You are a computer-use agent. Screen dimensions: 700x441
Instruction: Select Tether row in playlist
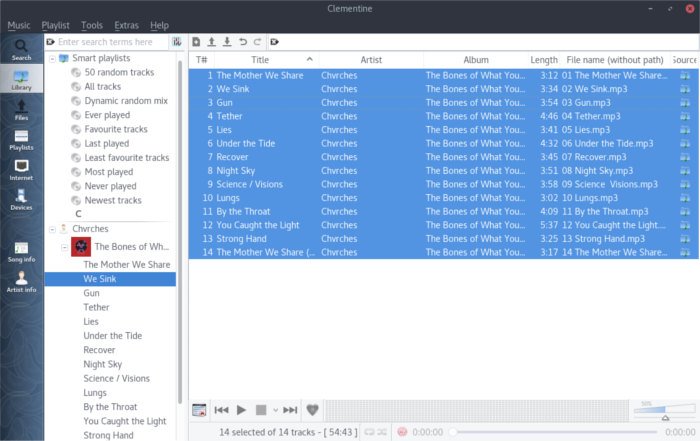coord(443,116)
